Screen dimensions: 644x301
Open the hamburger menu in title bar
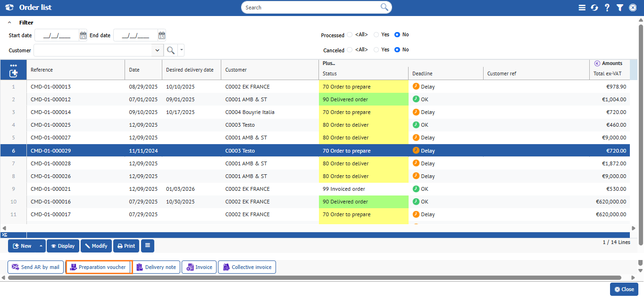coord(582,8)
